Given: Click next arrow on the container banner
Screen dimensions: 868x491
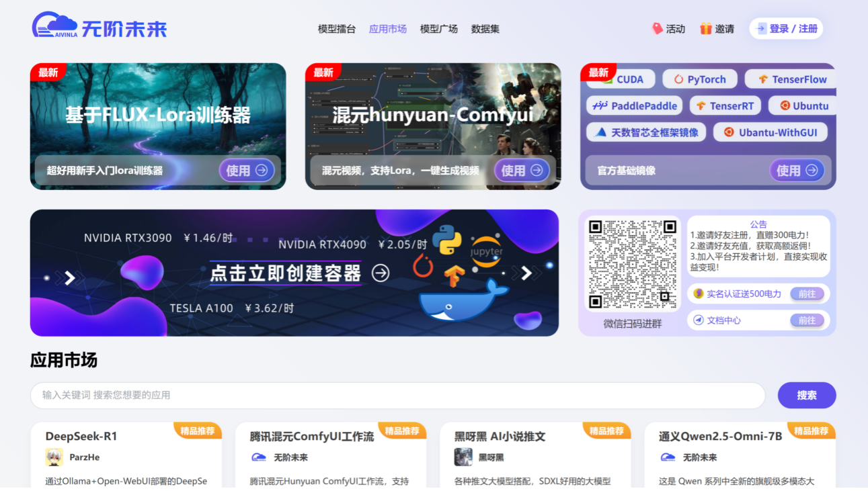Looking at the screenshot, I should 527,273.
